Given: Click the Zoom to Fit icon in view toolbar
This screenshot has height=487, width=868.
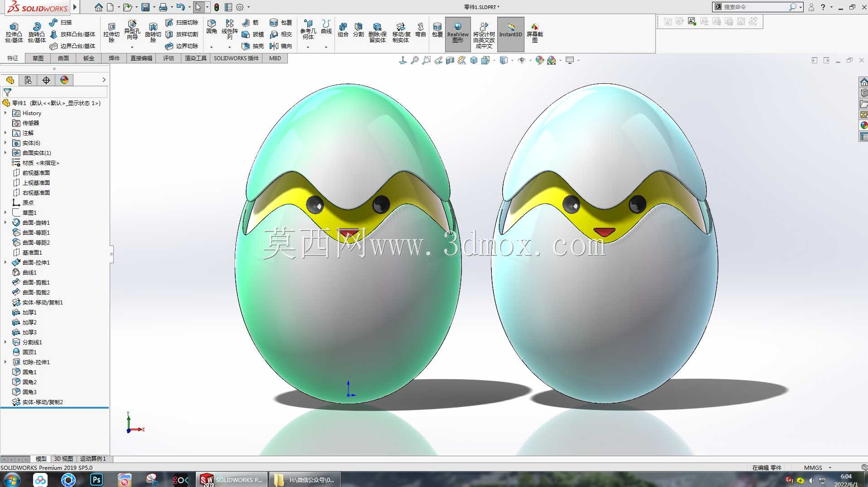Looking at the screenshot, I should 415,60.
